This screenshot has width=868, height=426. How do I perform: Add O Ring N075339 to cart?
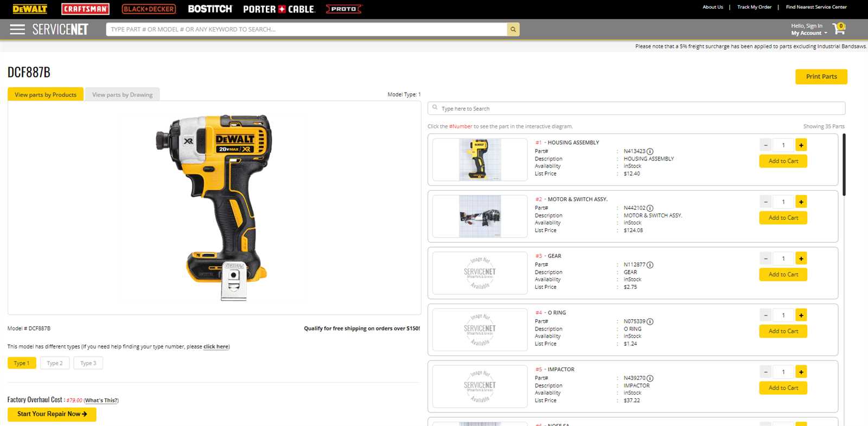click(x=783, y=331)
